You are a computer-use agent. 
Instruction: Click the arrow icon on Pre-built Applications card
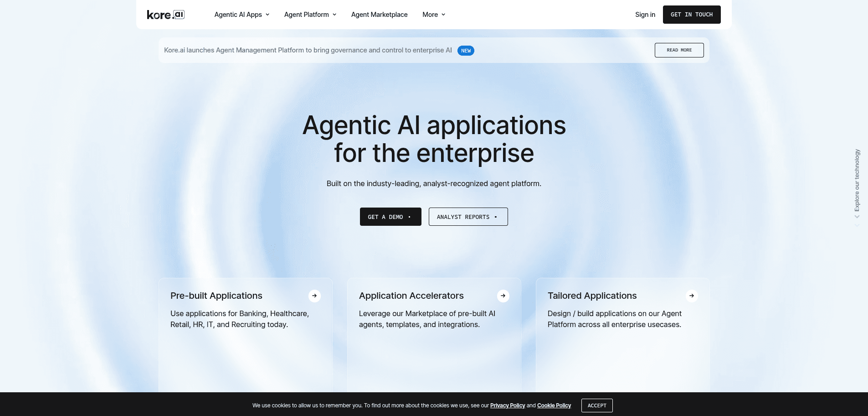[x=314, y=296]
